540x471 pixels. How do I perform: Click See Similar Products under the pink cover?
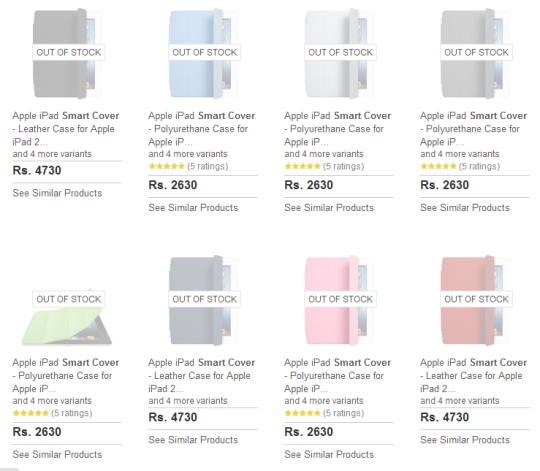pos(329,454)
